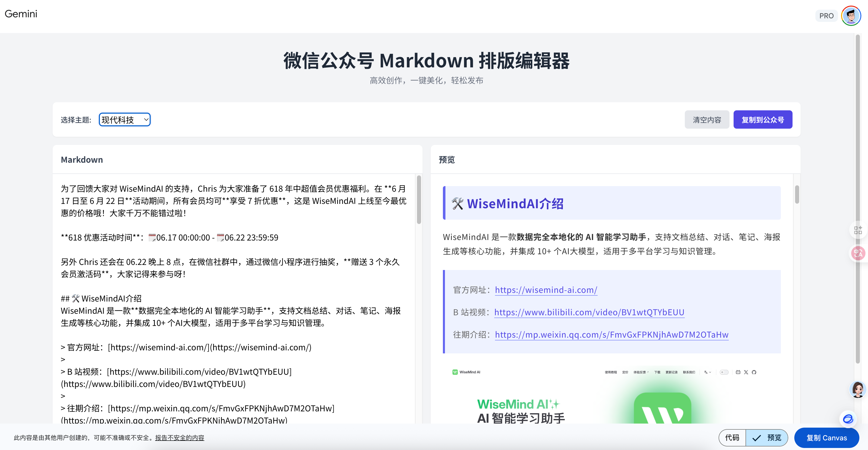Open the 现代科技 theme dropdown
Image resolution: width=868 pixels, height=450 pixels.
click(125, 120)
